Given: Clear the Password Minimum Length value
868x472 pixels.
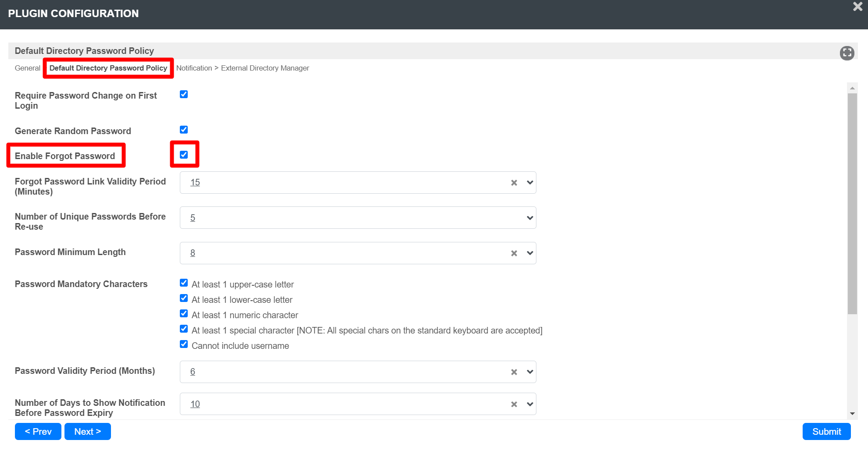Looking at the screenshot, I should (x=514, y=253).
